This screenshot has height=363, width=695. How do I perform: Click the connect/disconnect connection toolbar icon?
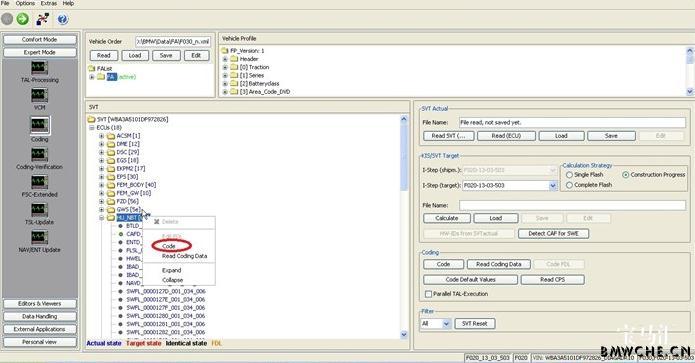click(43, 19)
